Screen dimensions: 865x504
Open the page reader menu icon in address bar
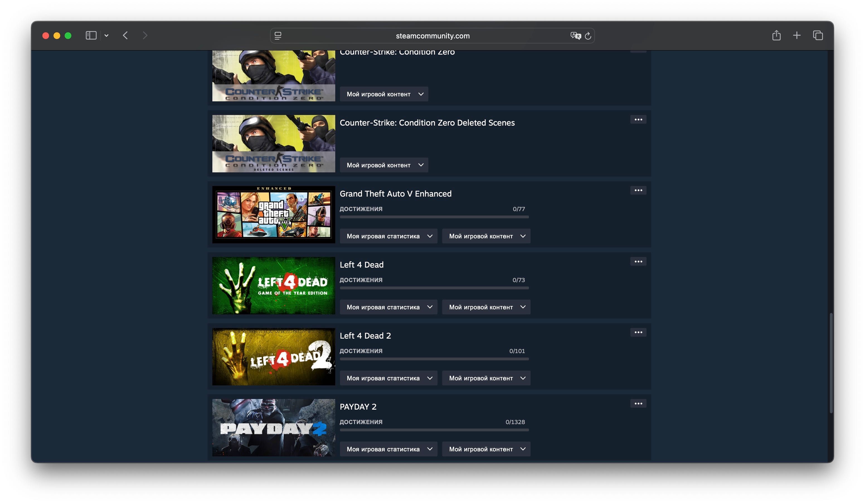click(278, 36)
